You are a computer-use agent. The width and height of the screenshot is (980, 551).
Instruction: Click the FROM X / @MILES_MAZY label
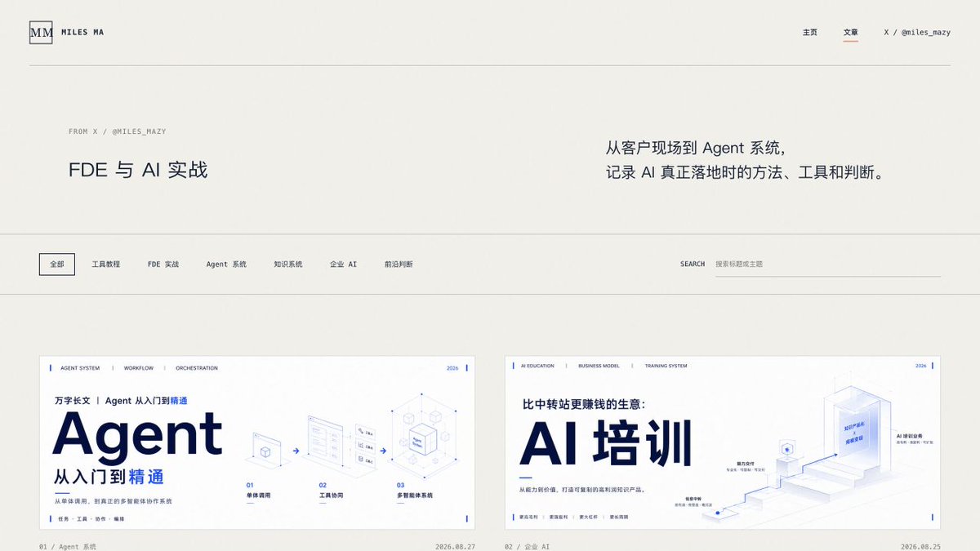pyautogui.click(x=117, y=131)
